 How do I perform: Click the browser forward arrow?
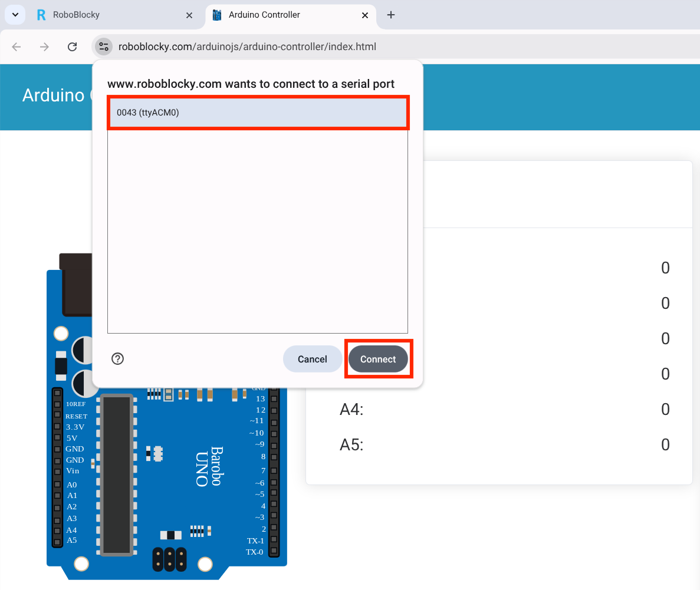tap(44, 47)
